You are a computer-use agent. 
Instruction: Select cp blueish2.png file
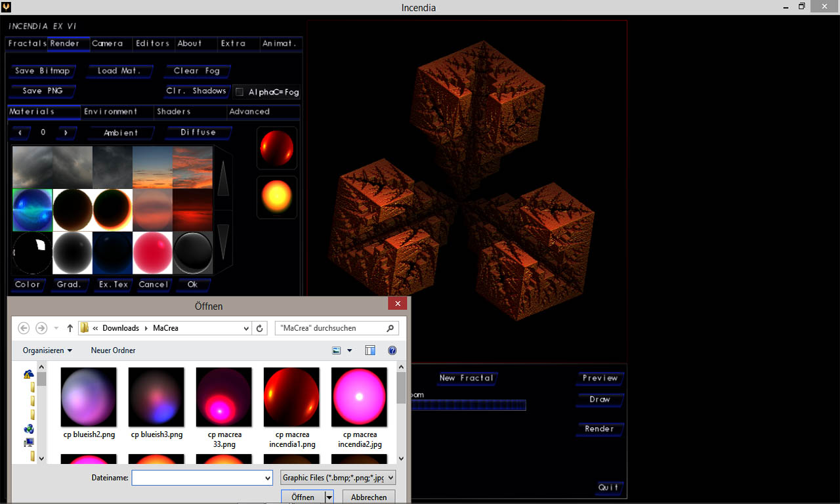point(89,402)
